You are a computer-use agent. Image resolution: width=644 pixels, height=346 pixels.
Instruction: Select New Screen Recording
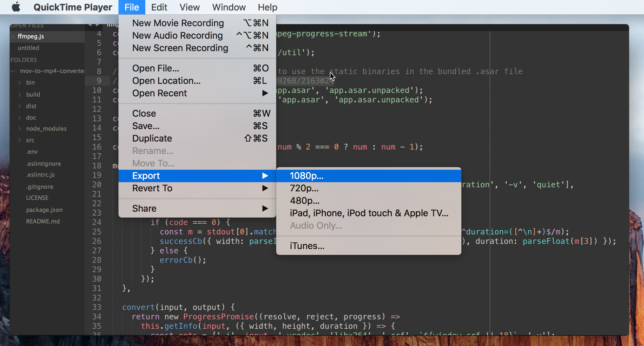pyautogui.click(x=180, y=48)
